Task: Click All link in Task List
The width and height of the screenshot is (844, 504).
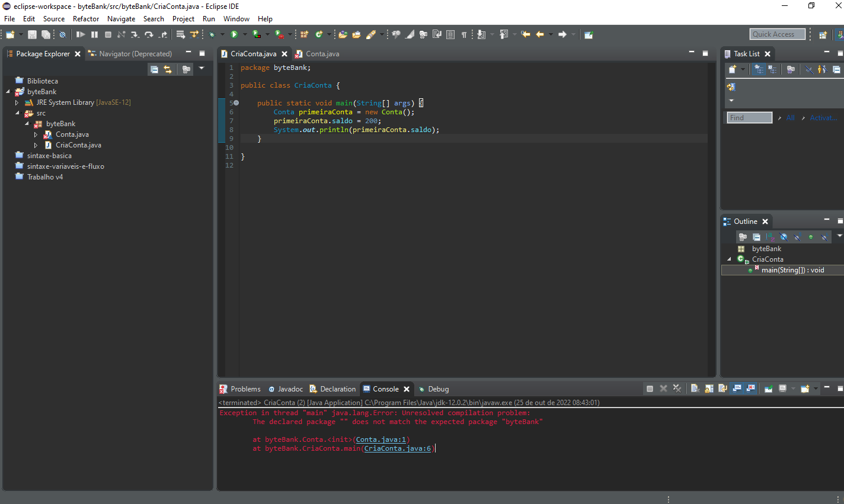Action: tap(790, 118)
